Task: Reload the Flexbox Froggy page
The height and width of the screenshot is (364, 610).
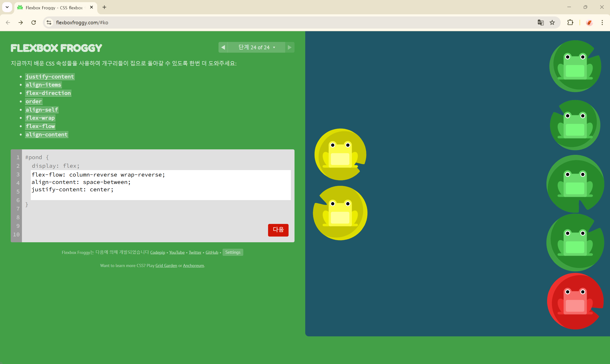Action: pyautogui.click(x=34, y=23)
